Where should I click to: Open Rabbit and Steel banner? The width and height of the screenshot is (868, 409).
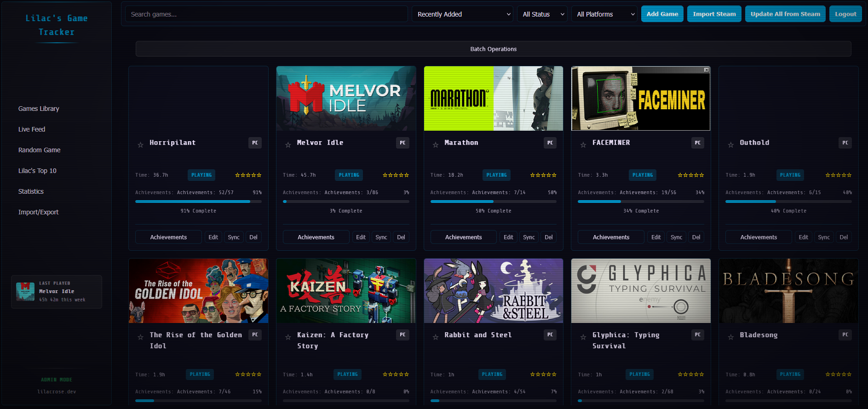click(493, 291)
